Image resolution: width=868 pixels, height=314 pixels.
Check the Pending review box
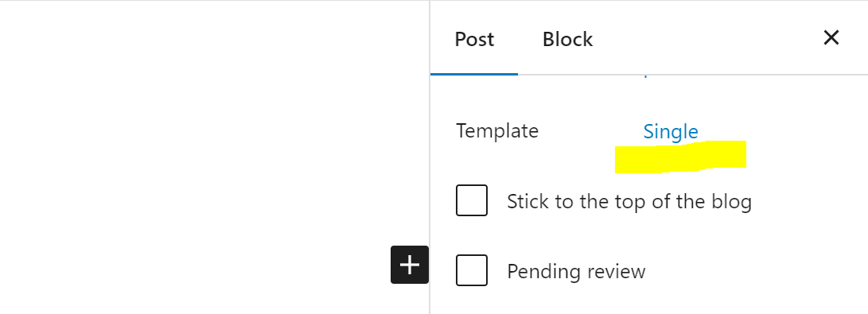pyautogui.click(x=472, y=270)
